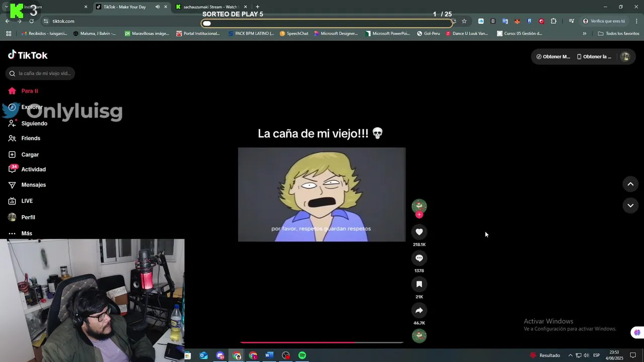Open the Recibidos Gmail bookmark
The image size is (644, 362).
[44, 34]
